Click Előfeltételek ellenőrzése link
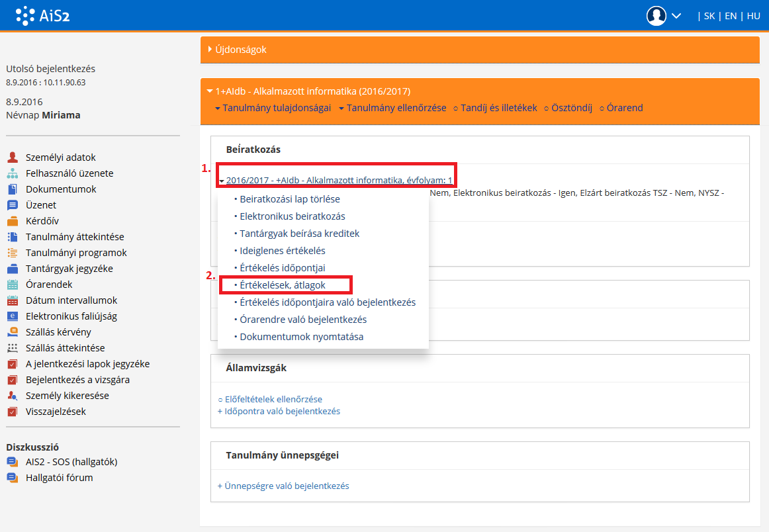The width and height of the screenshot is (769, 532). (x=273, y=399)
